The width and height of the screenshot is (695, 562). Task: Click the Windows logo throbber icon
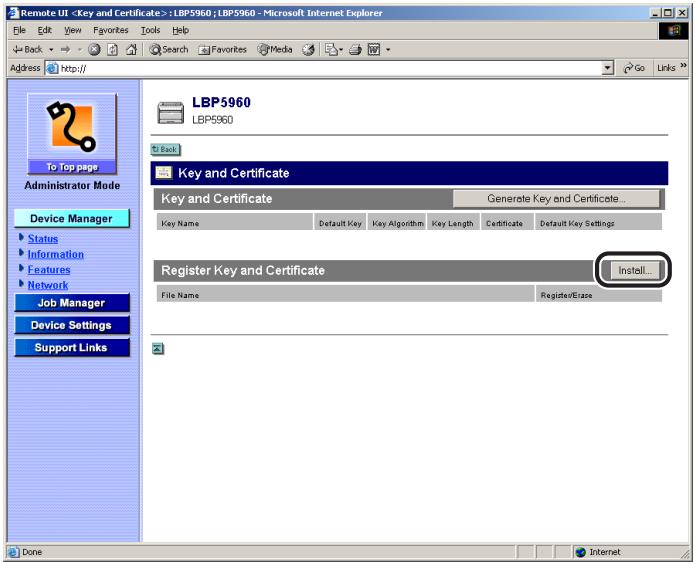click(673, 30)
